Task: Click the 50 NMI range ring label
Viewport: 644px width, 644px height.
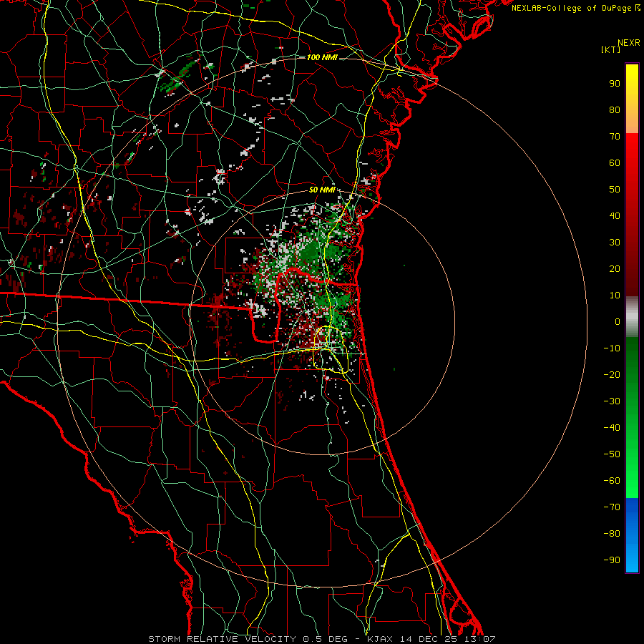Action: point(322,190)
